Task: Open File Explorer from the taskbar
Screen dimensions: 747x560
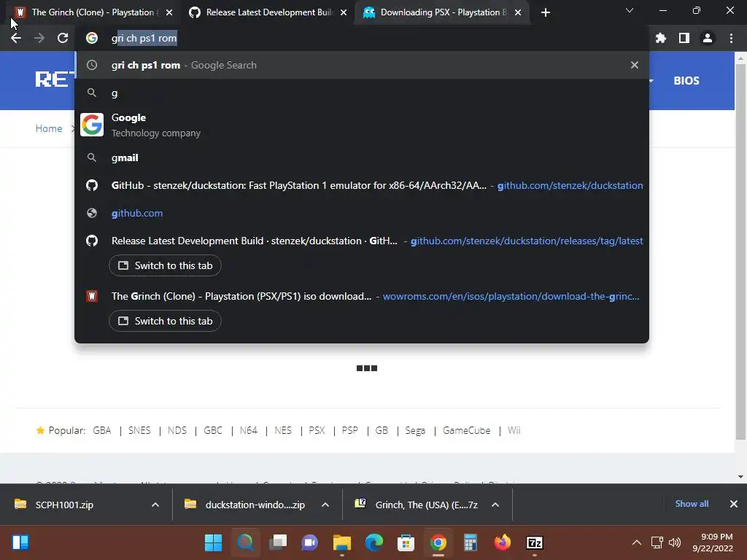Action: point(341,542)
